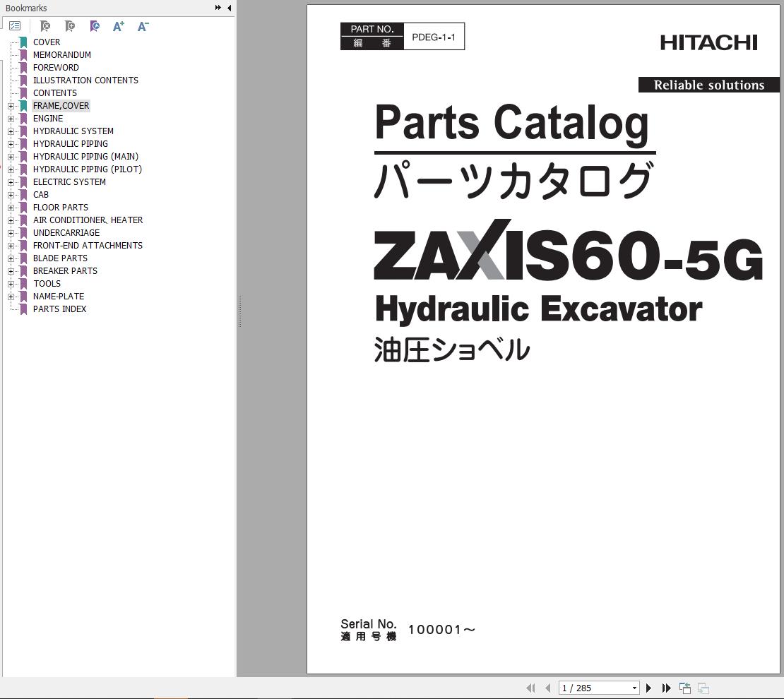Open the page number dropdown

[x=634, y=688]
